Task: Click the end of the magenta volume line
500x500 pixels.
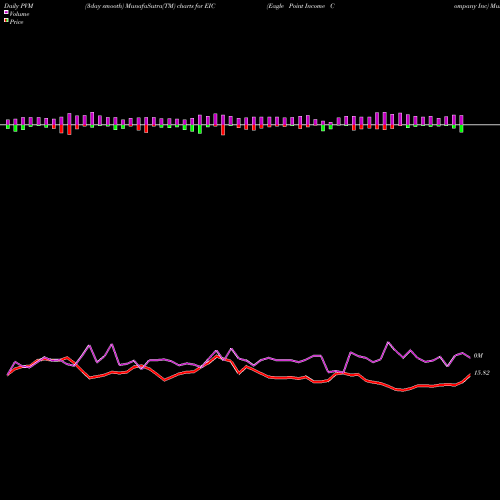Action: [x=470, y=358]
